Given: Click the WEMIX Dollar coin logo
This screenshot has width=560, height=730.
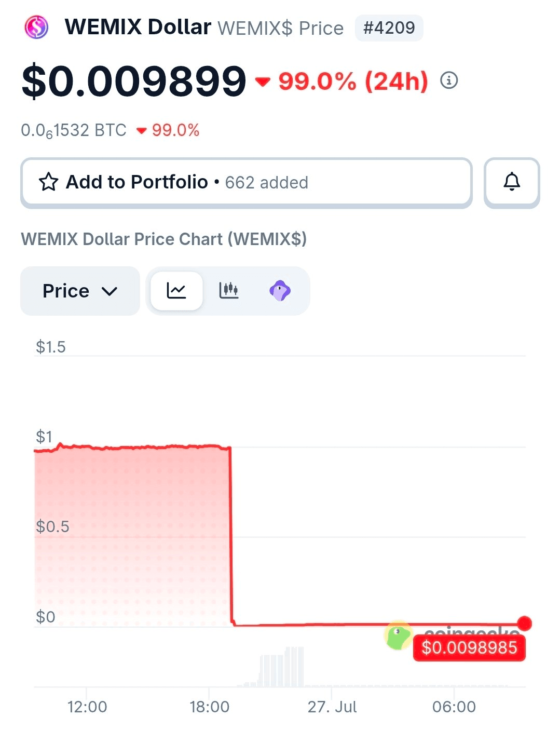Looking at the screenshot, I should [x=36, y=27].
